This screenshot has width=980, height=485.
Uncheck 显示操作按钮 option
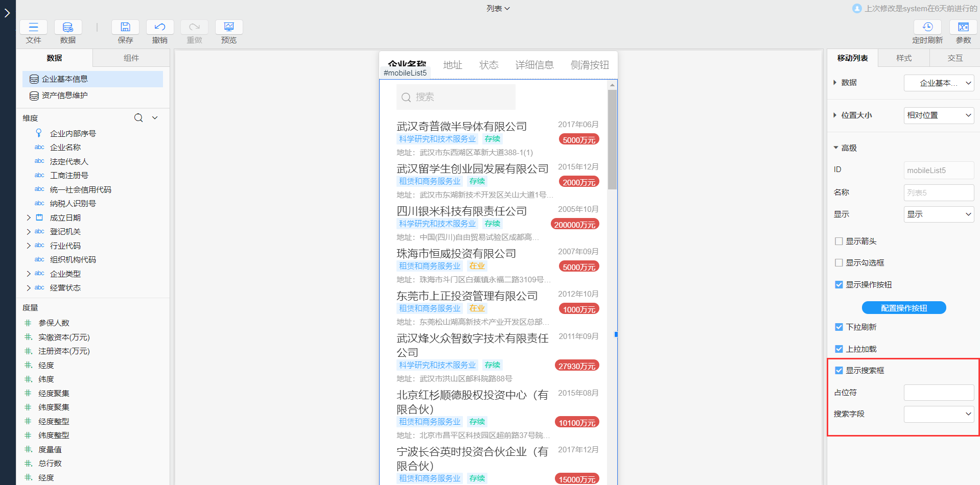coord(838,284)
